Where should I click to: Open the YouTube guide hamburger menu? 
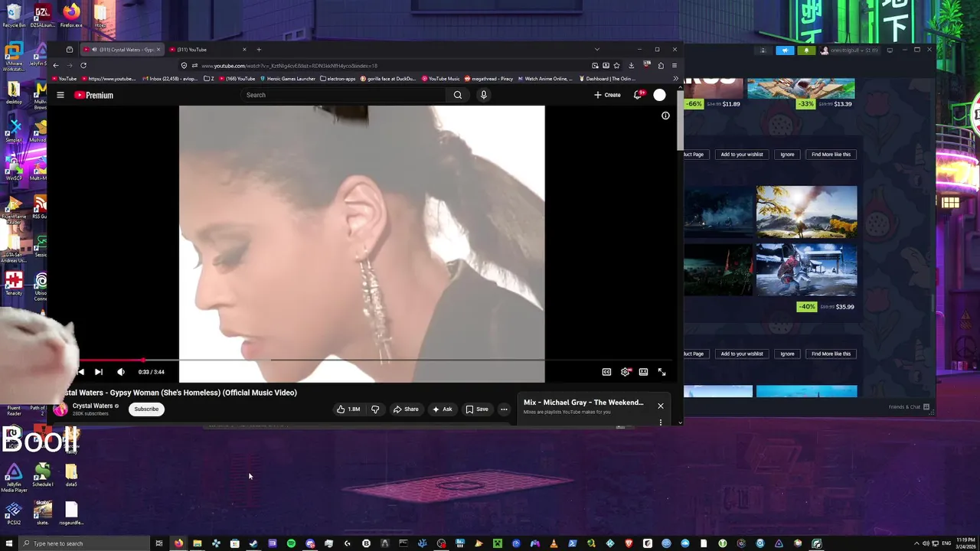click(60, 95)
